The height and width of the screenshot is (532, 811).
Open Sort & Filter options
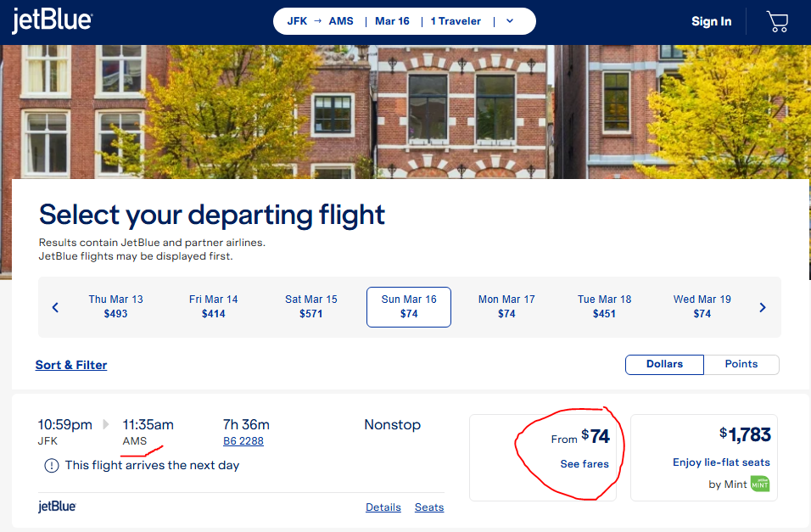pyautogui.click(x=71, y=365)
